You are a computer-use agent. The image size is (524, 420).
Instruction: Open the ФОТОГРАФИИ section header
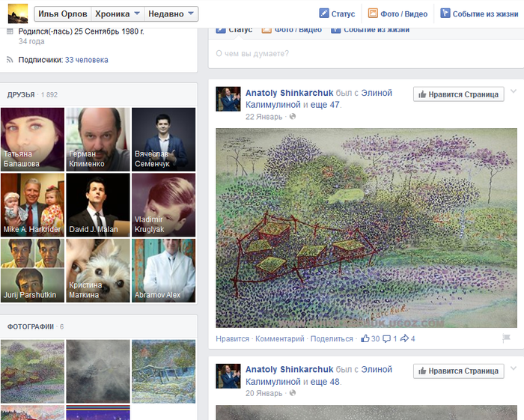coord(31,326)
